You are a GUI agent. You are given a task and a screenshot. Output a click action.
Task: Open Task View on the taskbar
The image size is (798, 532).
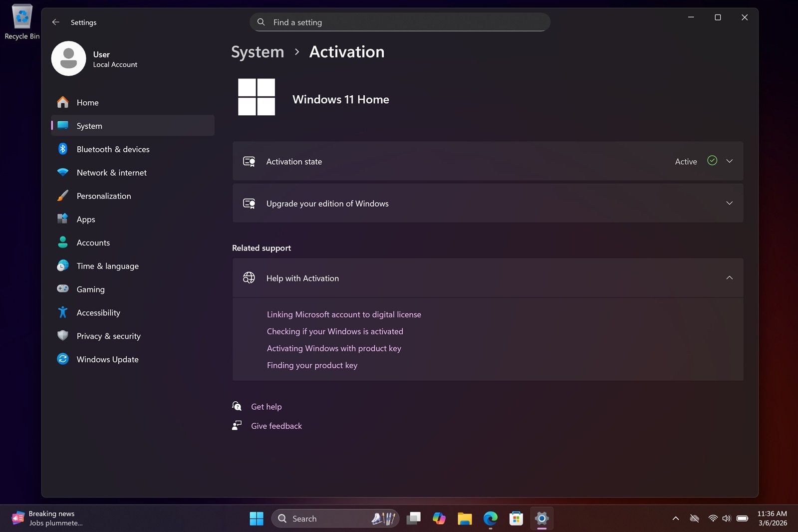point(414,519)
